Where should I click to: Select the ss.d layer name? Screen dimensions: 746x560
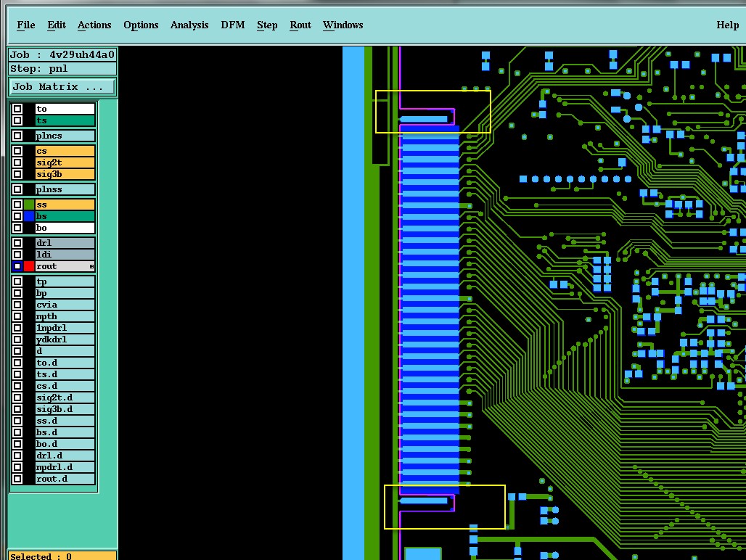click(x=65, y=421)
